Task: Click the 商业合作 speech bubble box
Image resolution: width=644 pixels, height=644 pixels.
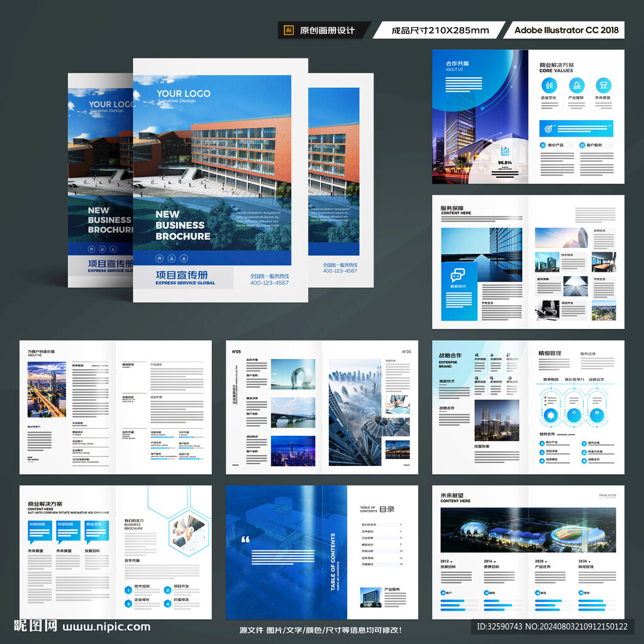Action: 96,531
